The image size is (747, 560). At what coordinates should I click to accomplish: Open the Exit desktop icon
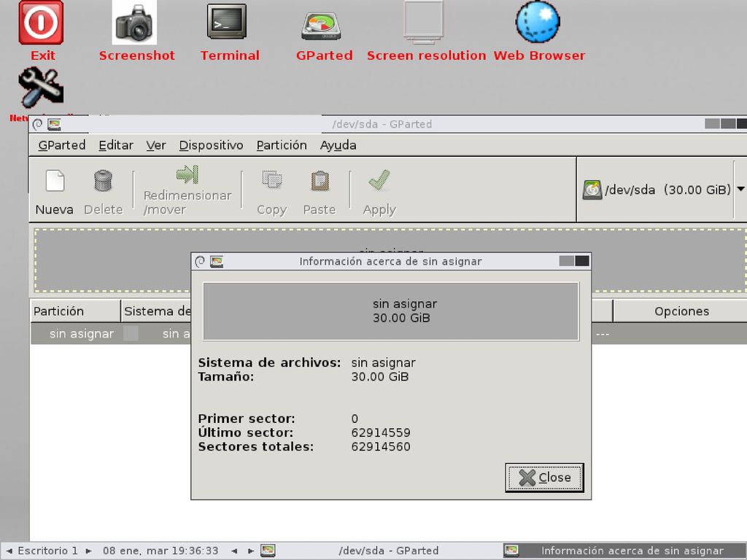41,23
